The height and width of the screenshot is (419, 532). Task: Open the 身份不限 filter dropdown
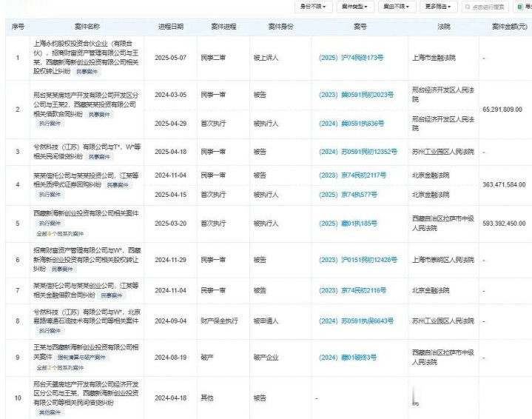[313, 7]
